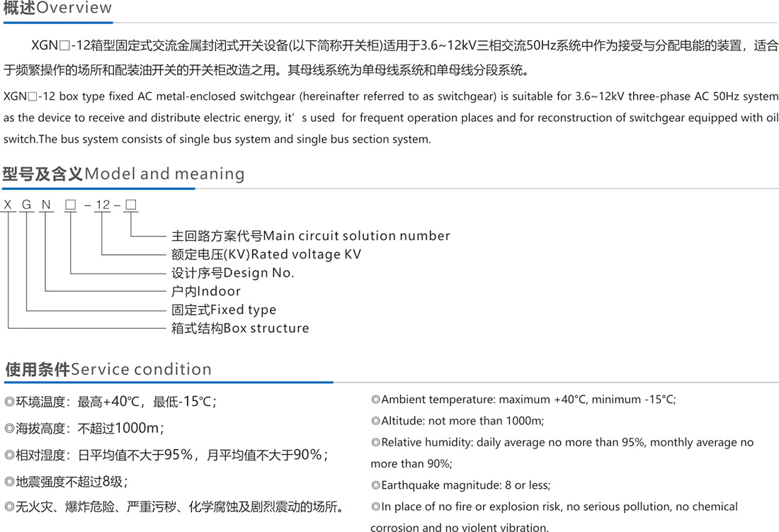The image size is (779, 532).
Task: Click the Altitude not more than 1000m line
Action: point(462,421)
